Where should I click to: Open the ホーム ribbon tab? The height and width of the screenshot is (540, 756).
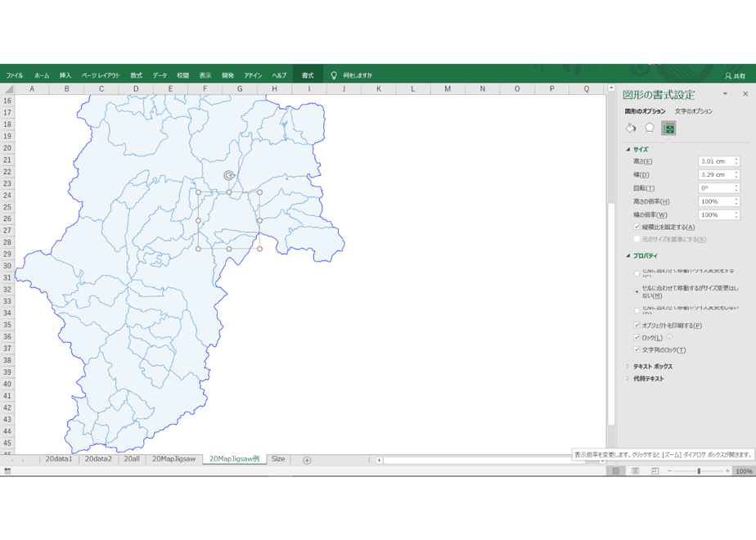point(42,75)
